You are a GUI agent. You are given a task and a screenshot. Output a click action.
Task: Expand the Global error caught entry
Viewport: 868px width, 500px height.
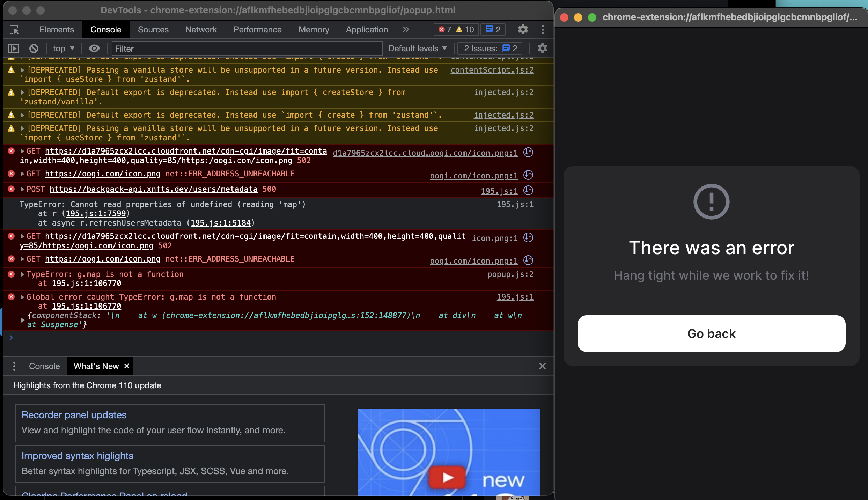22,297
